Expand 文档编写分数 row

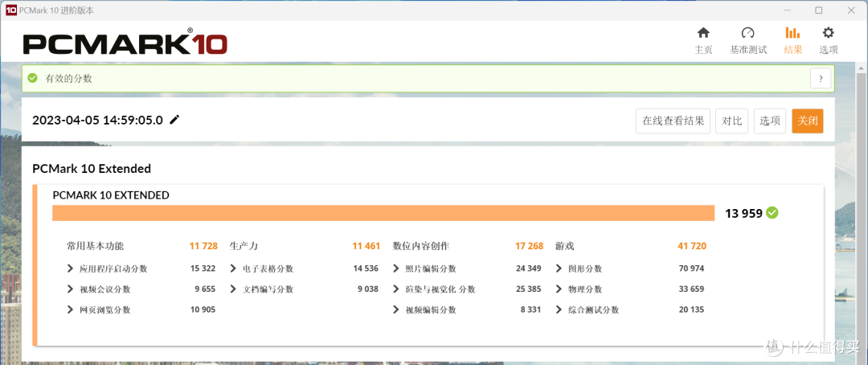pyautogui.click(x=233, y=289)
